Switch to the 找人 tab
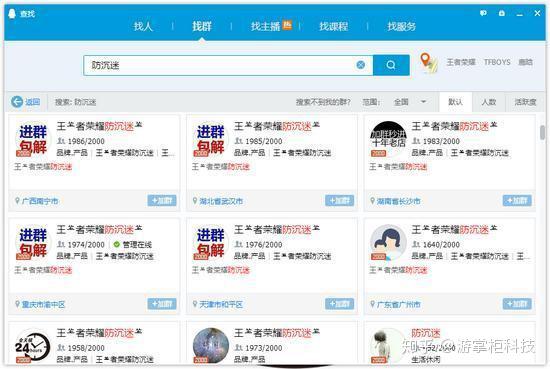 pyautogui.click(x=143, y=26)
